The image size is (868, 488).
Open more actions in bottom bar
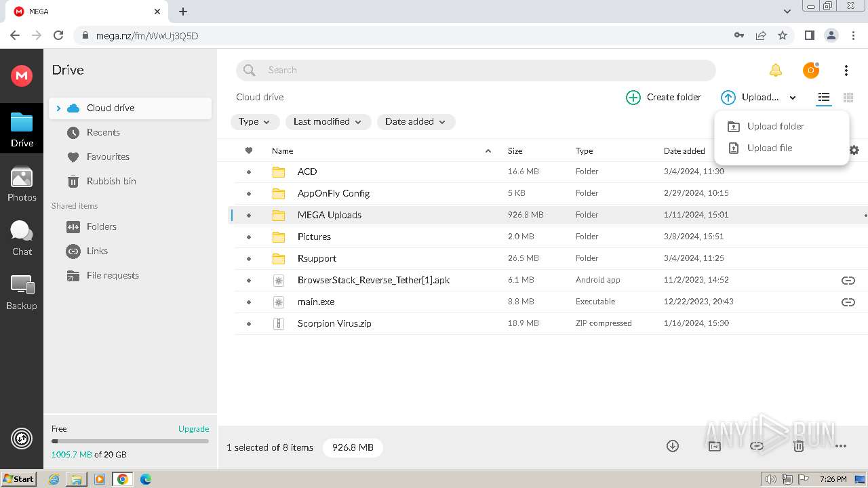841,446
